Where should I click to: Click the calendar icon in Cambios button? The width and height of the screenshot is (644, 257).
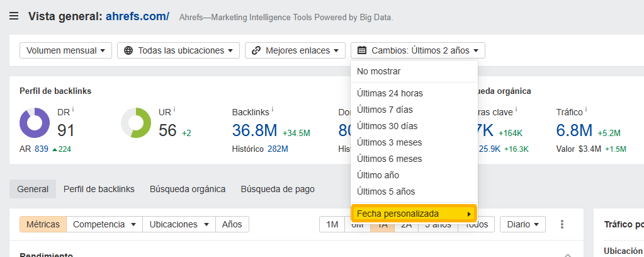pyautogui.click(x=362, y=50)
